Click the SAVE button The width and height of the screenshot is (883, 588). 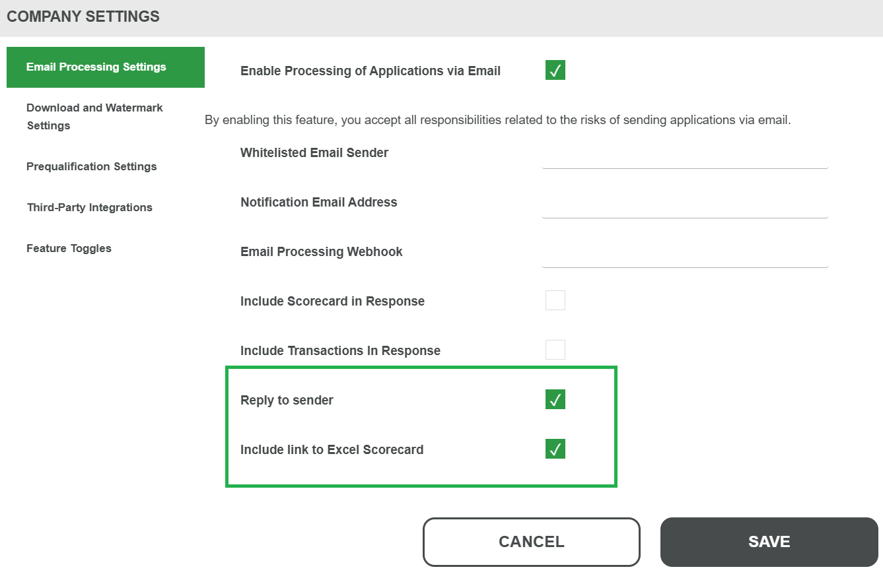pos(769,542)
